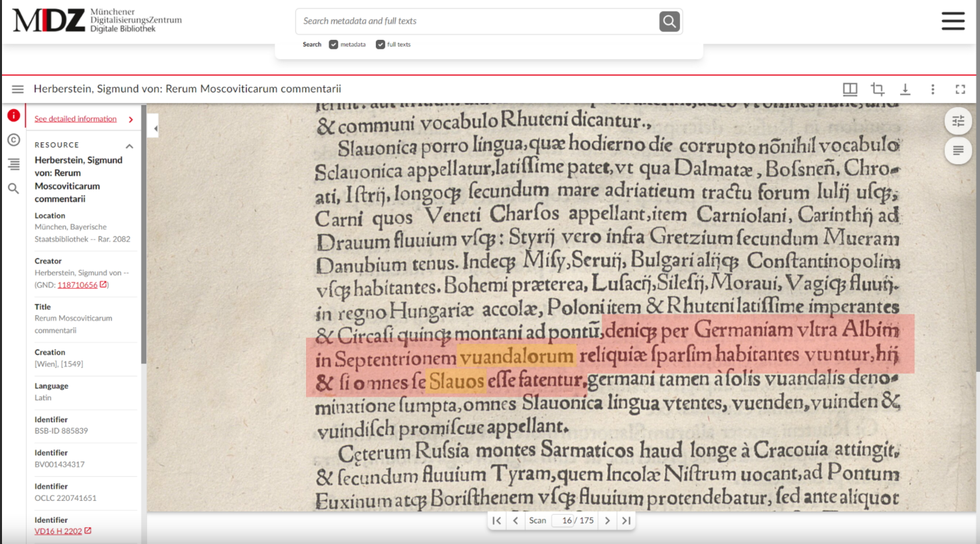Enter fullscreen viewer mode
This screenshot has height=544, width=980.
point(960,89)
